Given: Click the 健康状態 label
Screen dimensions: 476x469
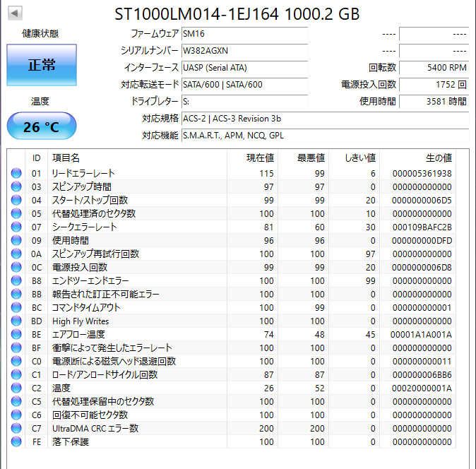Looking at the screenshot, I should (x=40, y=34).
